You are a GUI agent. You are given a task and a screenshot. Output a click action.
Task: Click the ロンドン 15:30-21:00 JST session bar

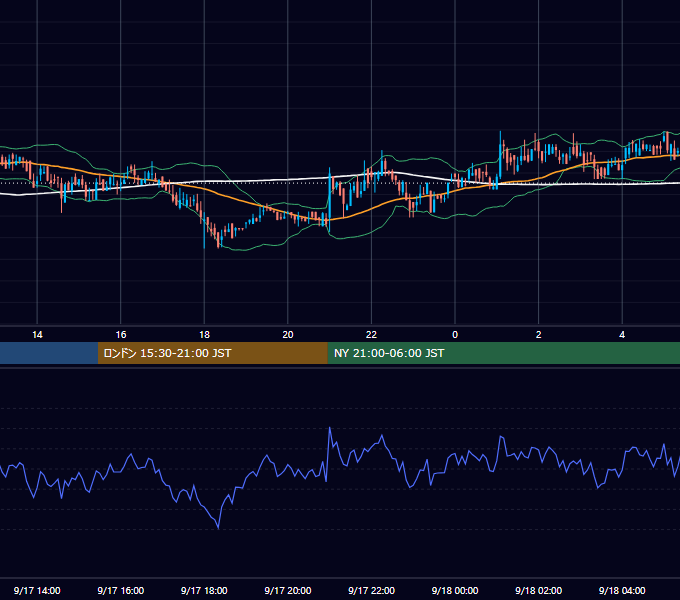[x=212, y=353]
